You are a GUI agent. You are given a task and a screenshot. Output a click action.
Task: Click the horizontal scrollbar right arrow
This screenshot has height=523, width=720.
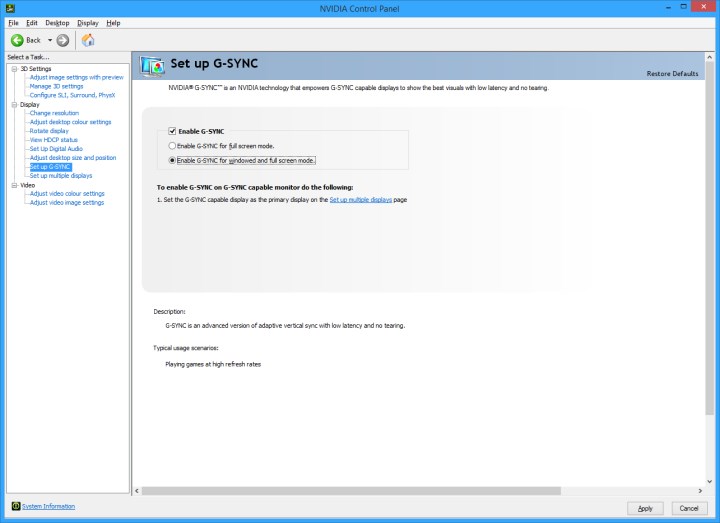(700, 491)
